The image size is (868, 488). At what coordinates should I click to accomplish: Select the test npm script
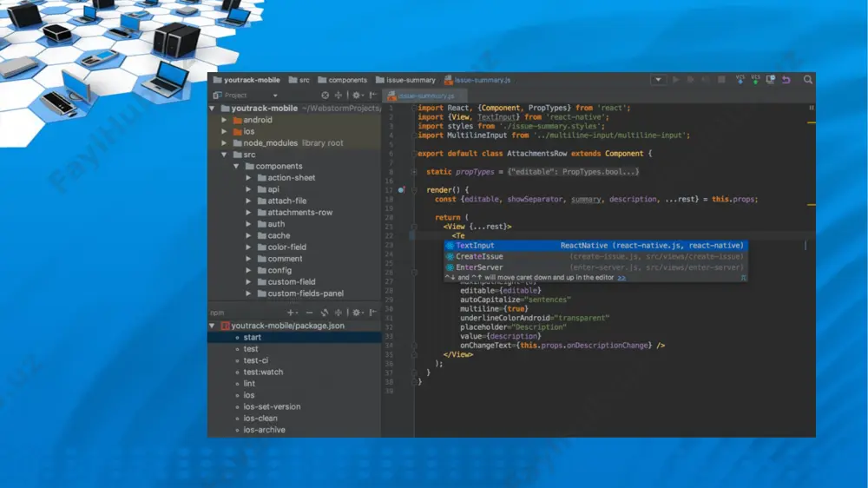pos(251,349)
